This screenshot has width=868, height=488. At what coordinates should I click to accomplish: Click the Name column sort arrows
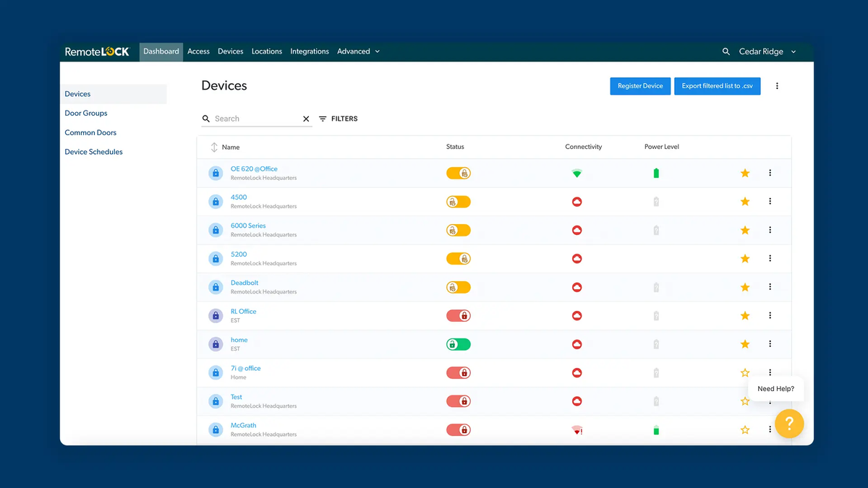tap(214, 147)
